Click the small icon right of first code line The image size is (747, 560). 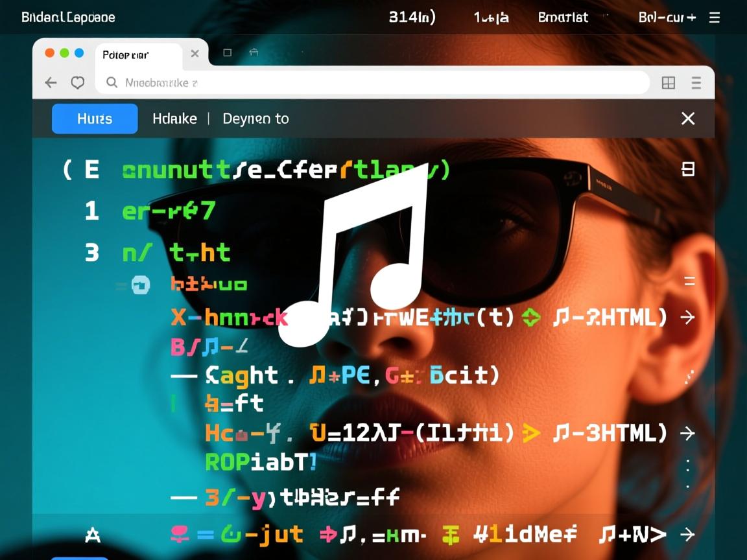point(687,170)
